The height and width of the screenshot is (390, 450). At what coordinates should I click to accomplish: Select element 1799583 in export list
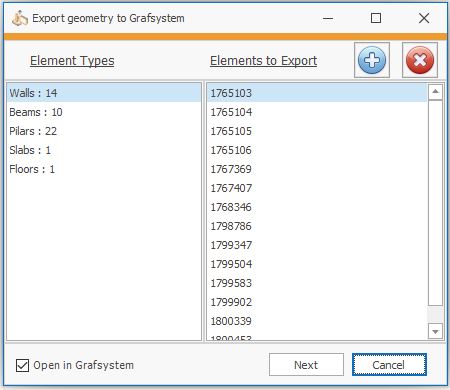[317, 283]
